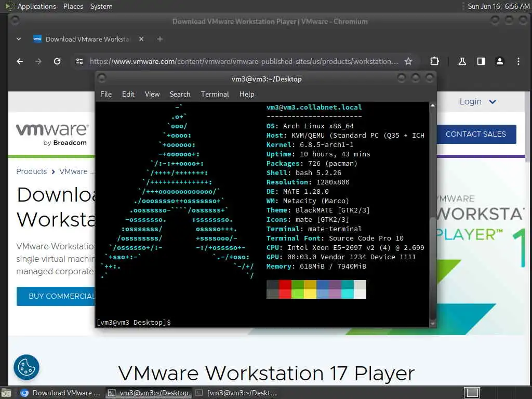
Task: Open Chrome Labs flask icon
Action: coord(462,61)
